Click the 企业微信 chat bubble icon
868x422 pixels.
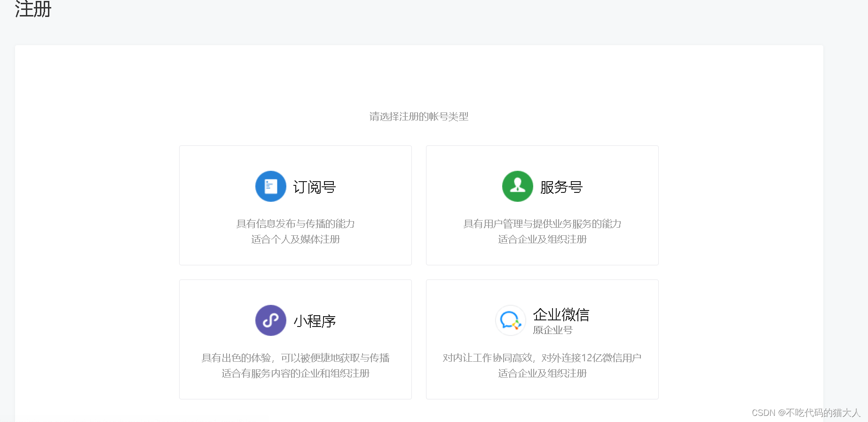(x=511, y=320)
